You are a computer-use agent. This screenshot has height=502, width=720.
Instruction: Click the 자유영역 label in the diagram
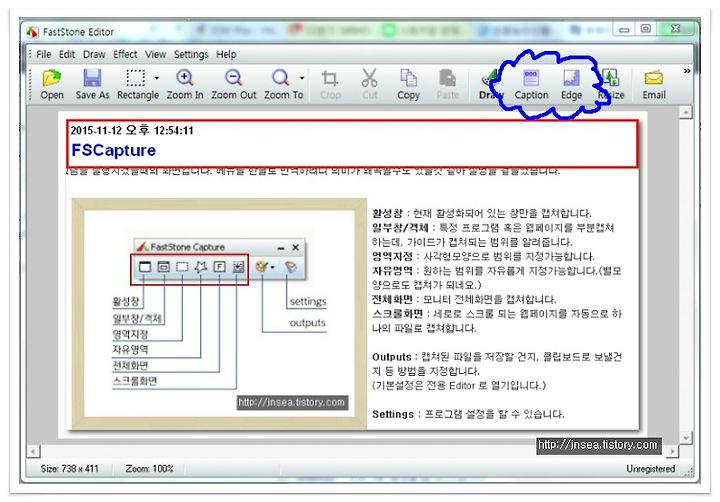click(130, 350)
